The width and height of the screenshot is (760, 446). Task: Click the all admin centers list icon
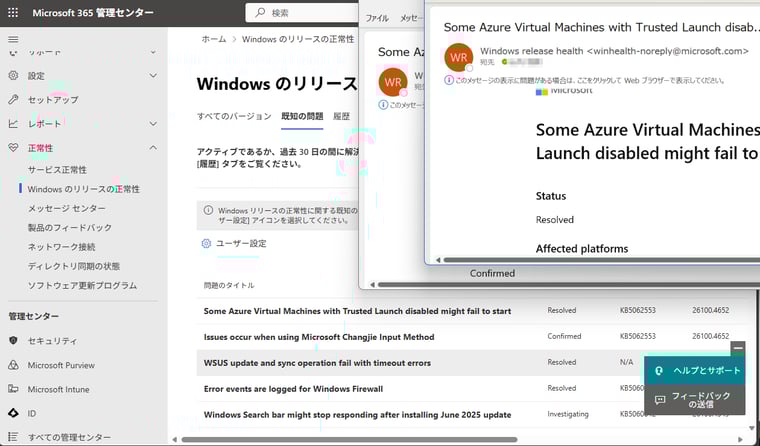(x=13, y=437)
